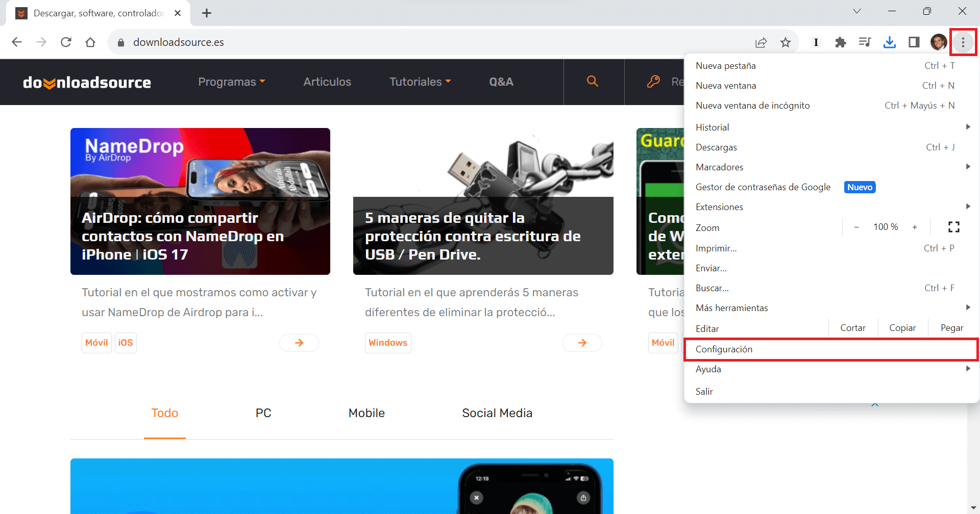The height and width of the screenshot is (514, 980).
Task: Decrease zoom with minus
Action: click(x=856, y=227)
